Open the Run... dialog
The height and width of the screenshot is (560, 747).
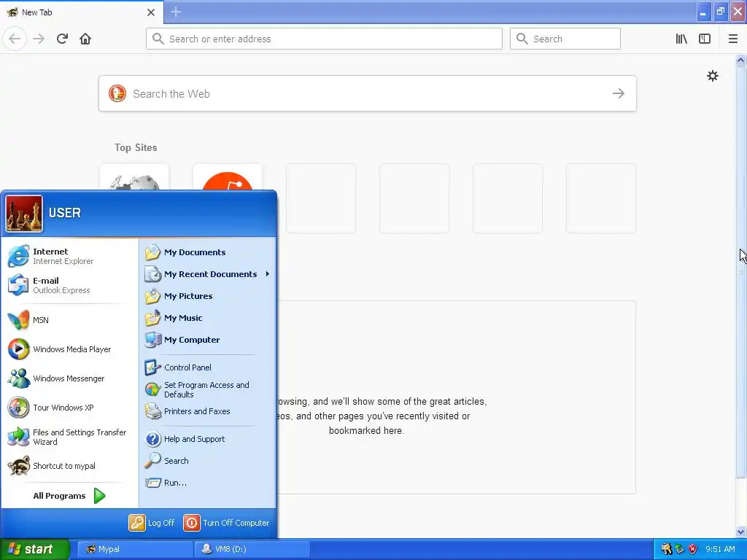207,483
